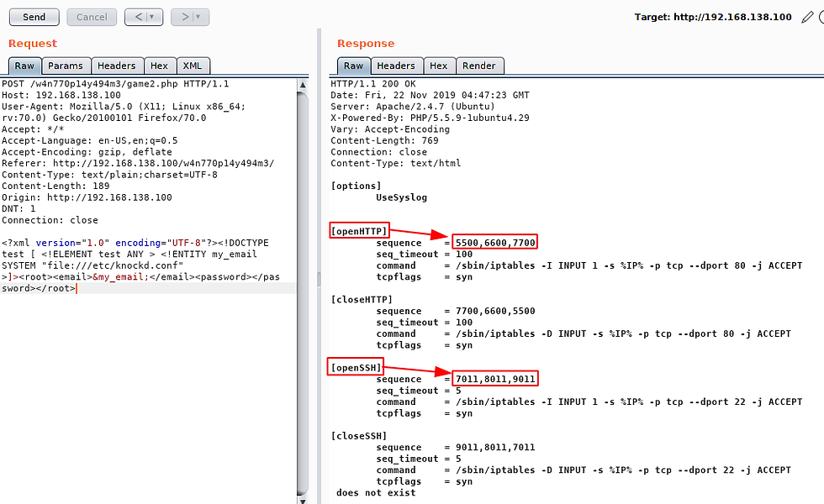Viewport: 824px width, 504px height.
Task: Go back with the previous history arrow
Action: pos(138,17)
